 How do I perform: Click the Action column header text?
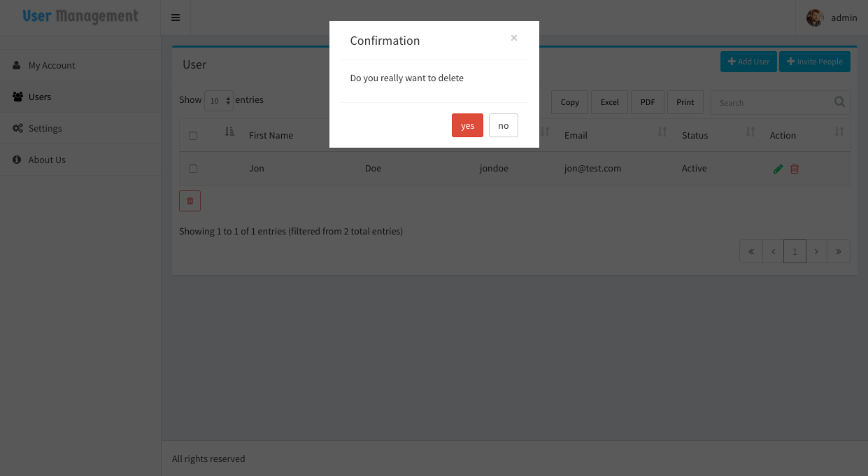(783, 135)
